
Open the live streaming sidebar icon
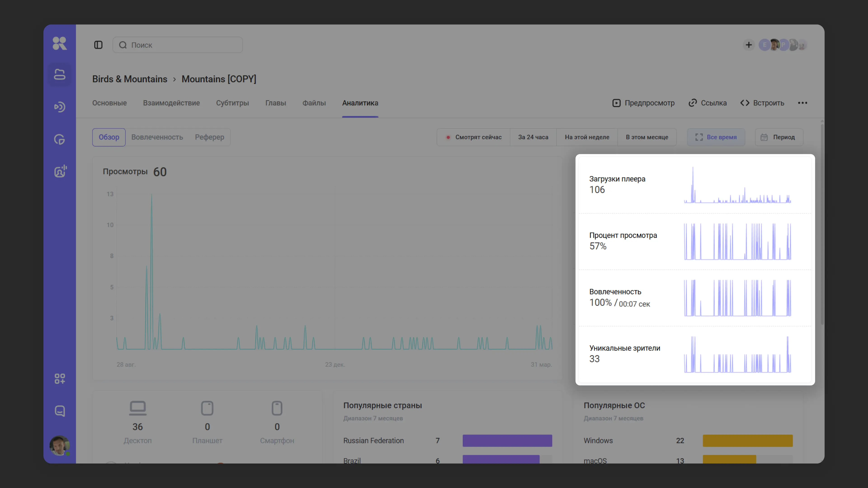[60, 107]
